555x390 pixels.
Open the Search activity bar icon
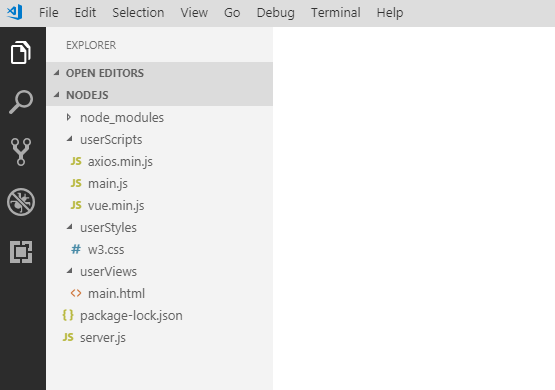tap(21, 102)
